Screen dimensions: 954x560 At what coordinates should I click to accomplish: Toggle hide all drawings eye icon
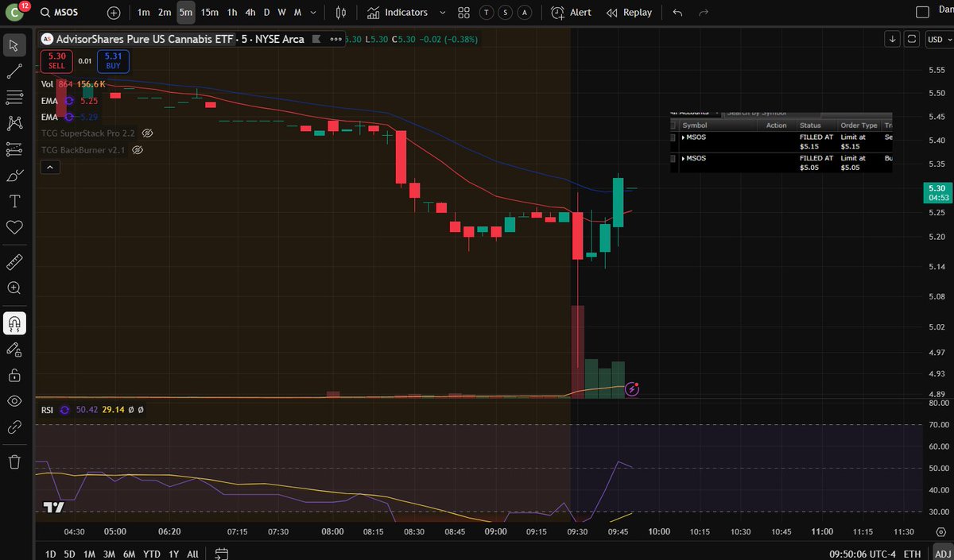[14, 401]
